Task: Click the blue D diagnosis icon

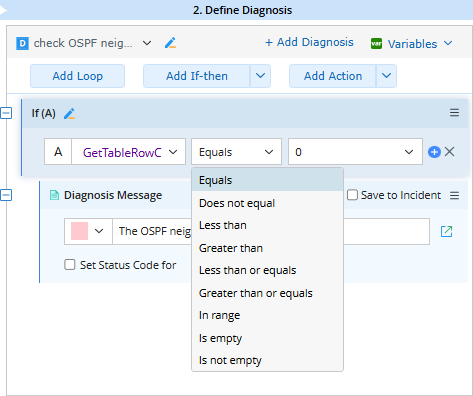Action: (x=22, y=43)
